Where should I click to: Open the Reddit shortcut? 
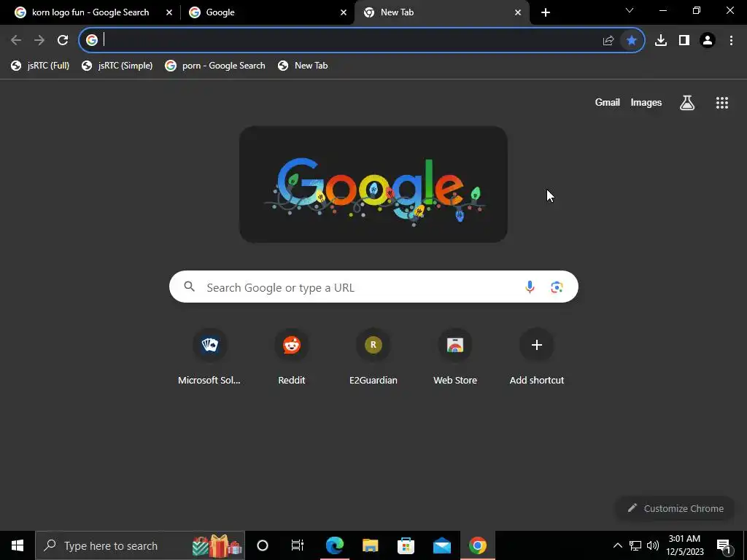(x=291, y=357)
